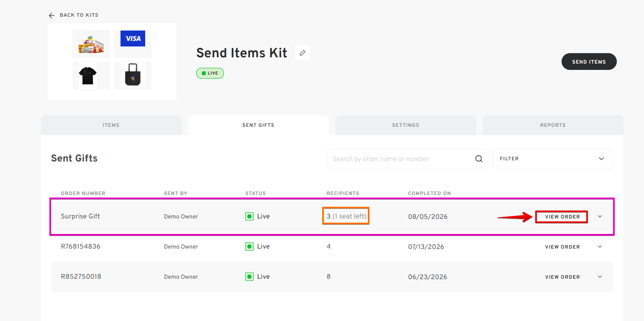Click the Live status icon for order R768154836
The width and height of the screenshot is (644, 321).
pyautogui.click(x=249, y=247)
